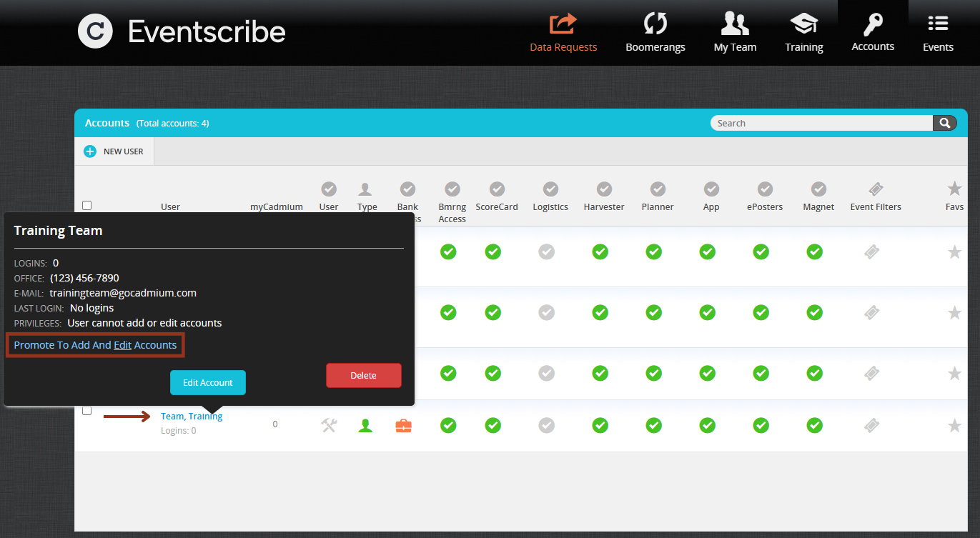Click the Bmrng Access header check icon
Viewport: 980px width, 538px height.
point(452,189)
